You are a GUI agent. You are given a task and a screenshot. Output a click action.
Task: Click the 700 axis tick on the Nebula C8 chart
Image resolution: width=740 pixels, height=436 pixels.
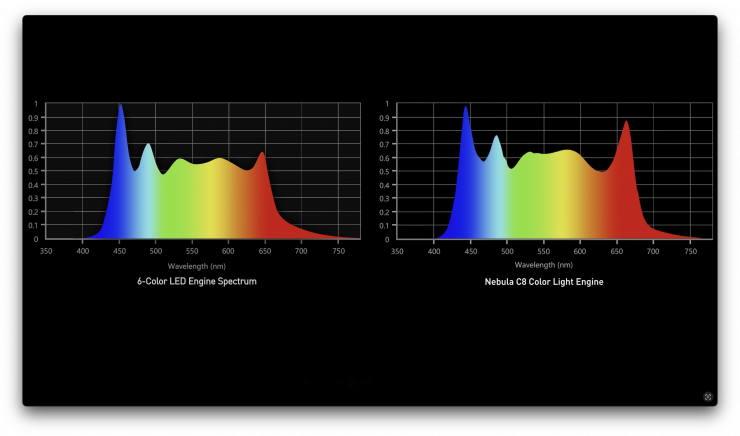653,252
